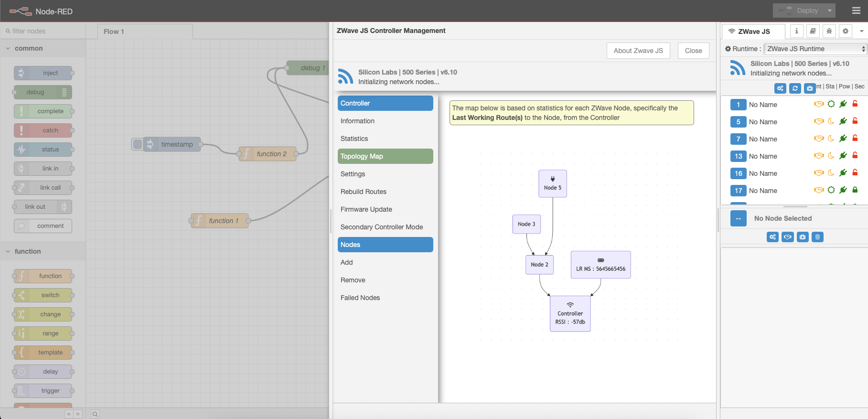Click the Controller RSSI node in map

(x=570, y=313)
